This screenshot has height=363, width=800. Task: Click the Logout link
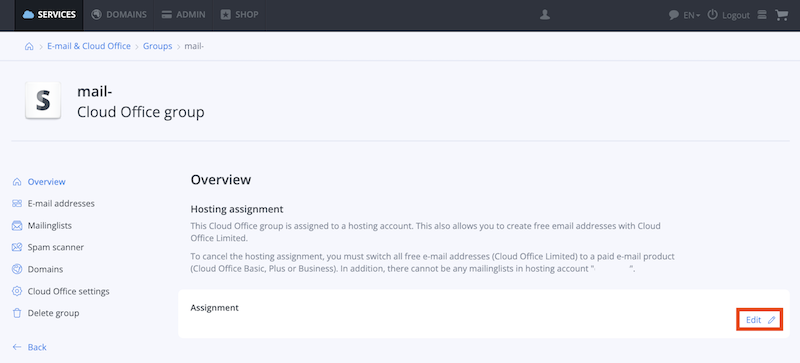click(736, 15)
